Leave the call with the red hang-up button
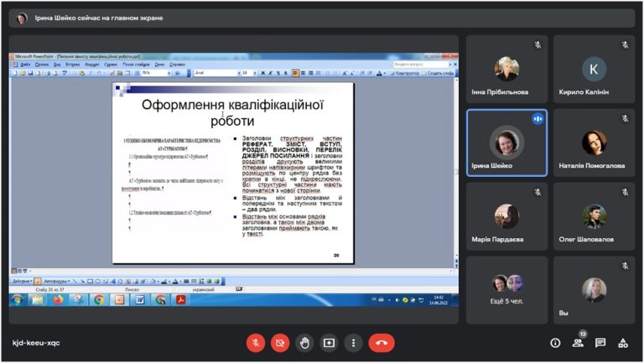Image resolution: width=644 pixels, height=363 pixels. (x=382, y=343)
